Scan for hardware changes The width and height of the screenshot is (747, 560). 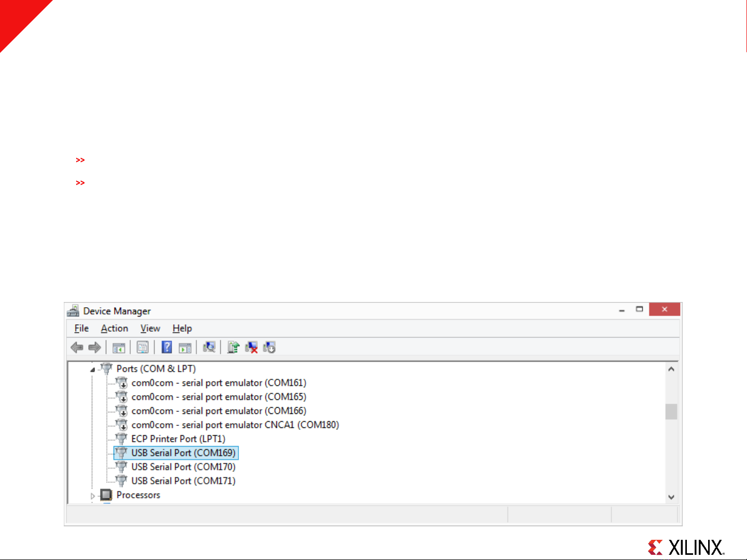point(209,347)
